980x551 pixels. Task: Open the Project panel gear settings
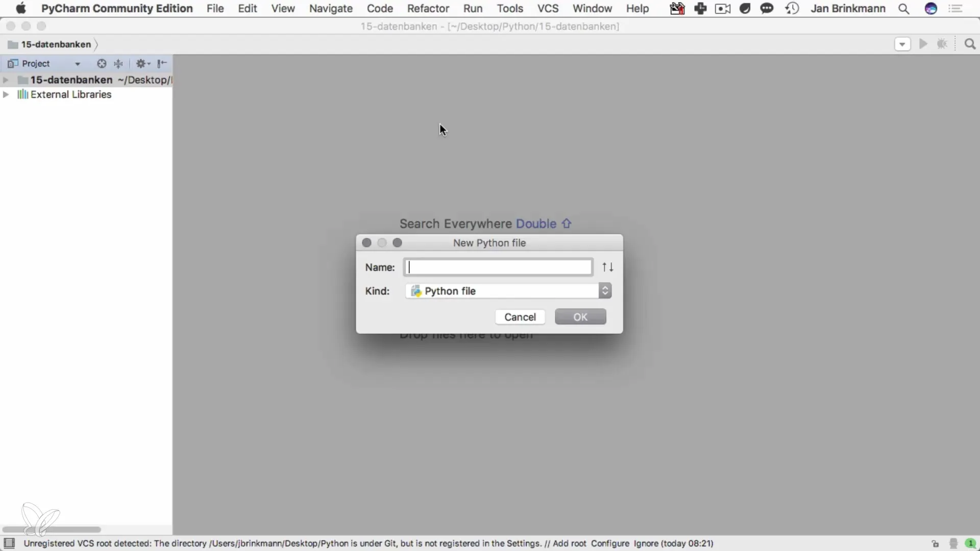click(x=142, y=64)
